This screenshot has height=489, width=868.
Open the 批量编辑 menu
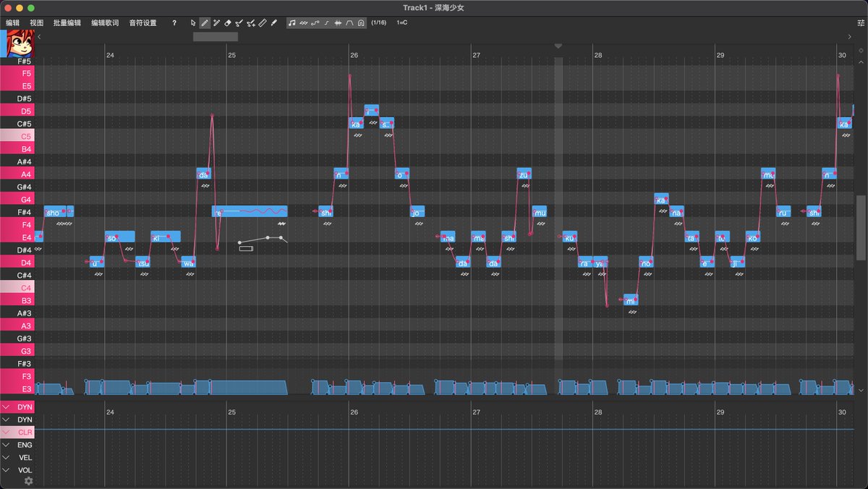coord(67,22)
